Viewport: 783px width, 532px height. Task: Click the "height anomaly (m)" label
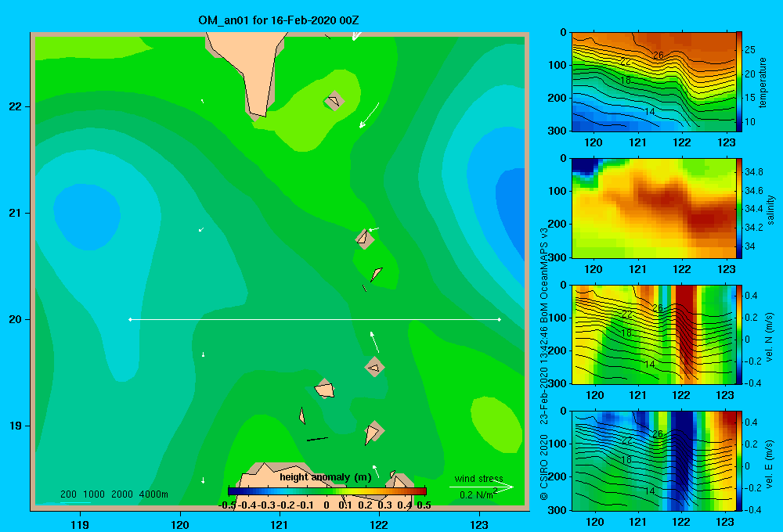pos(326,477)
